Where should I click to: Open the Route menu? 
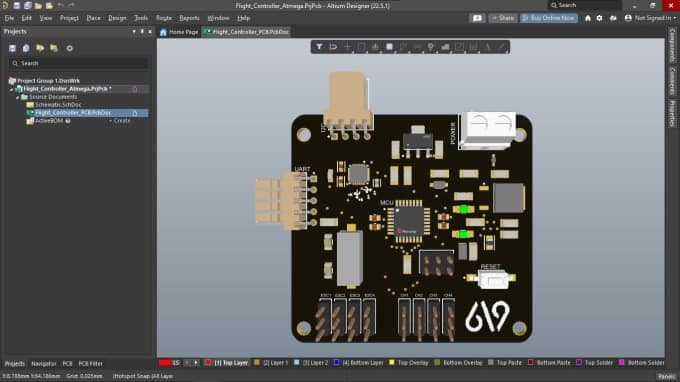(163, 18)
